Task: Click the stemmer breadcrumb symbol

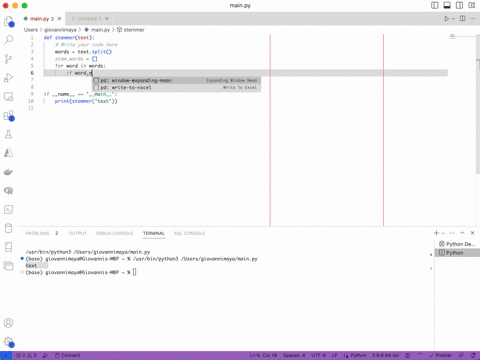Action: point(134,30)
